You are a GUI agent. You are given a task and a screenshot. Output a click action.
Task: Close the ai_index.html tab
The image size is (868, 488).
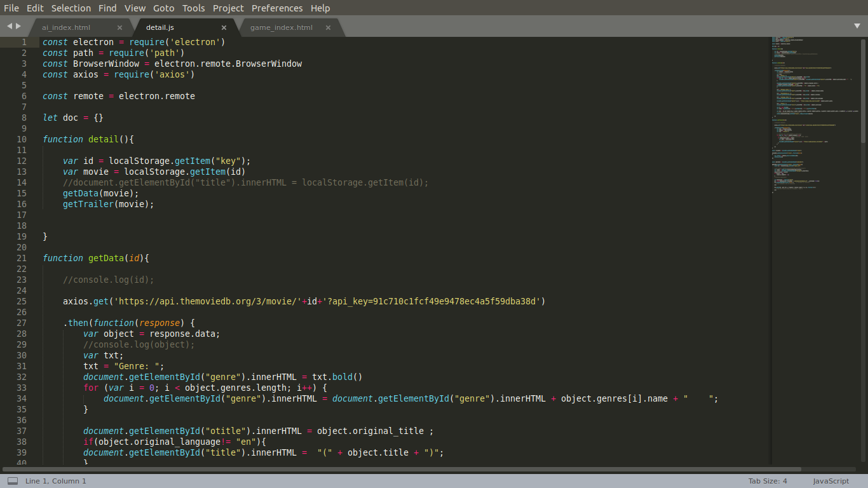pos(119,27)
